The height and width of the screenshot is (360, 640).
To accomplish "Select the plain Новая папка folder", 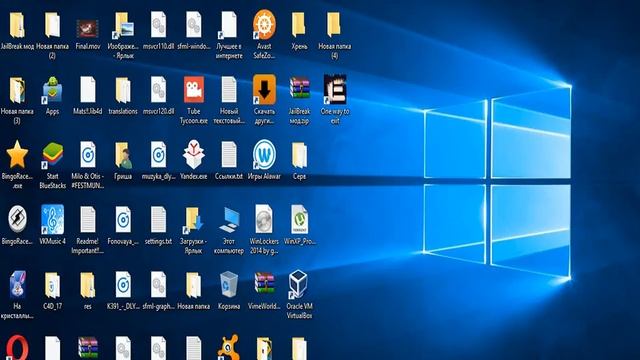I will coord(194,284).
